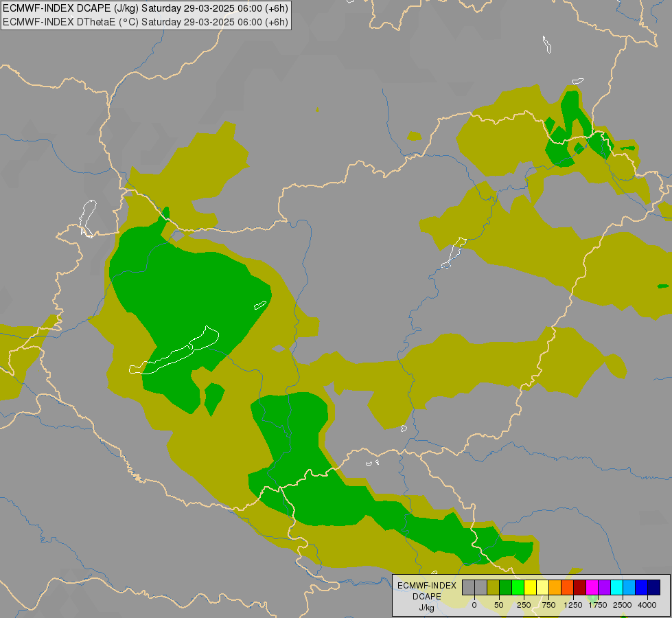The height and width of the screenshot is (618, 672).
Task: Pick the light blue swatch after 2500
Action: click(x=629, y=588)
